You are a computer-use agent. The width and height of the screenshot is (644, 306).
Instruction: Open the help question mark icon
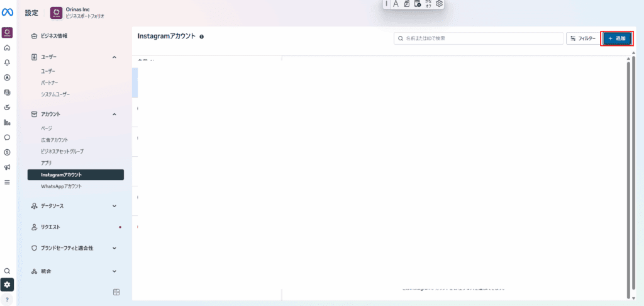pyautogui.click(x=7, y=299)
